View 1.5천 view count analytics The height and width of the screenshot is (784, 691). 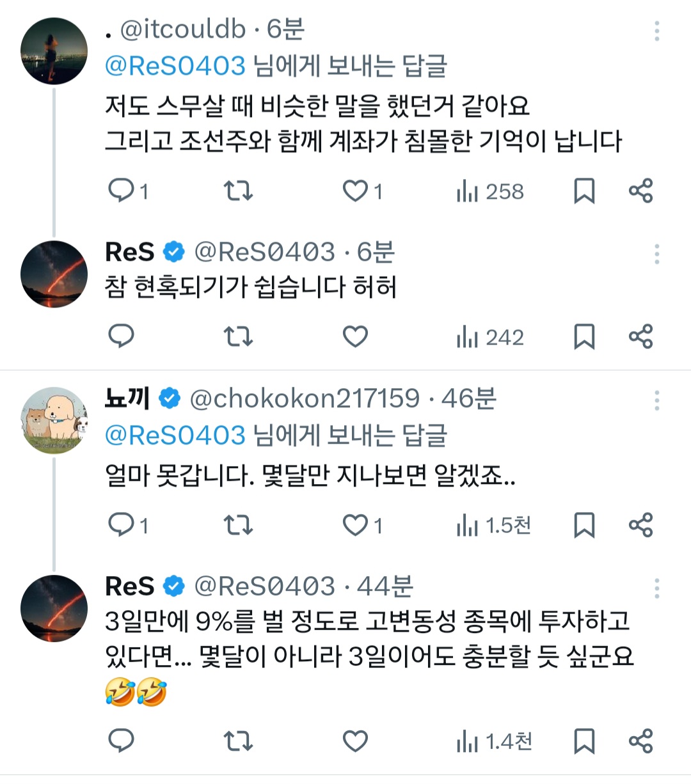494,526
